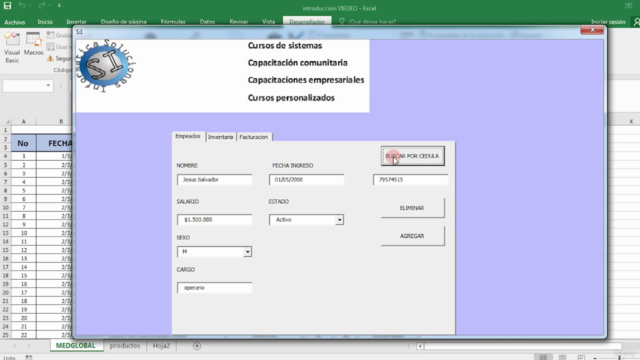The image size is (640, 360).
Task: Click the FECHA INGRESO date field
Action: (307, 180)
